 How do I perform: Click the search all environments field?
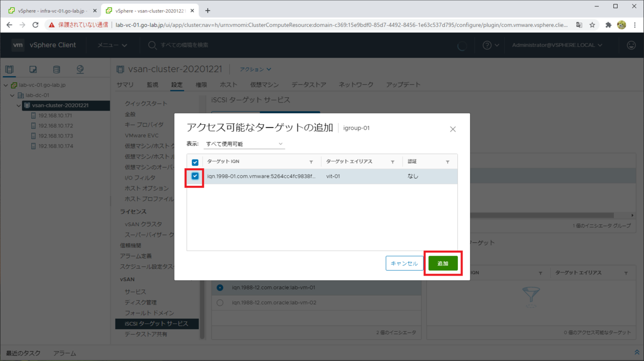(185, 45)
